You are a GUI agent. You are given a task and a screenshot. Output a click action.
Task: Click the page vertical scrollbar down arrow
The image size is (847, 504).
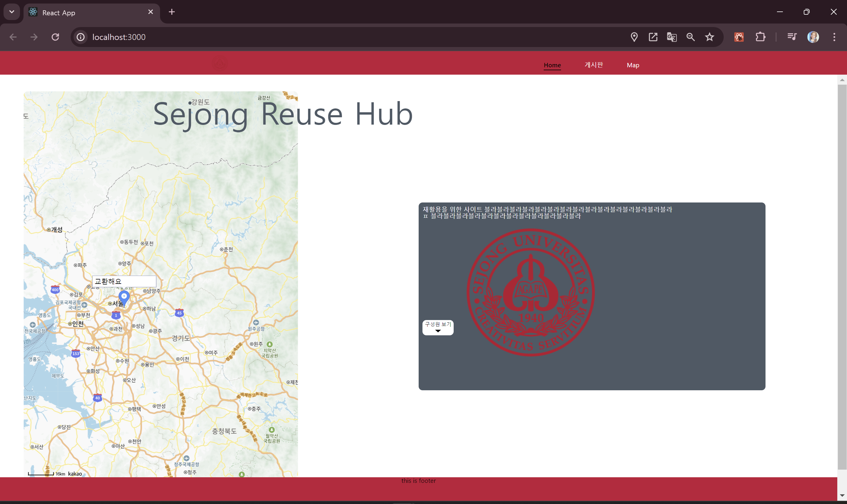tap(842, 495)
